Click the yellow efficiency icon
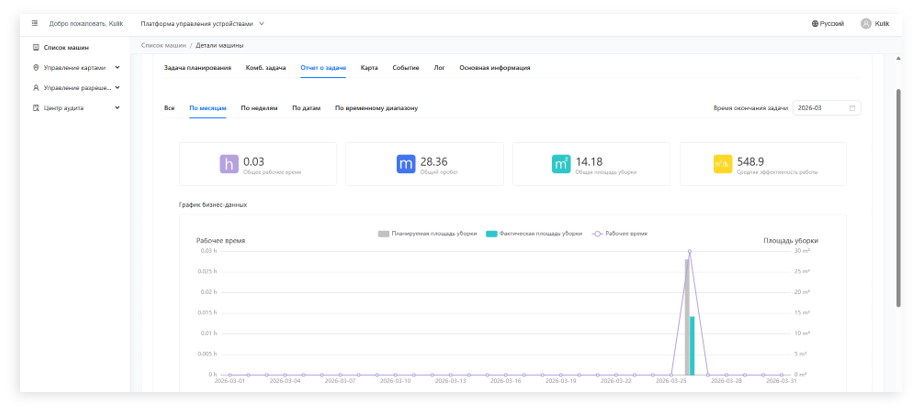Screen dimensions: 916x412 [723, 164]
